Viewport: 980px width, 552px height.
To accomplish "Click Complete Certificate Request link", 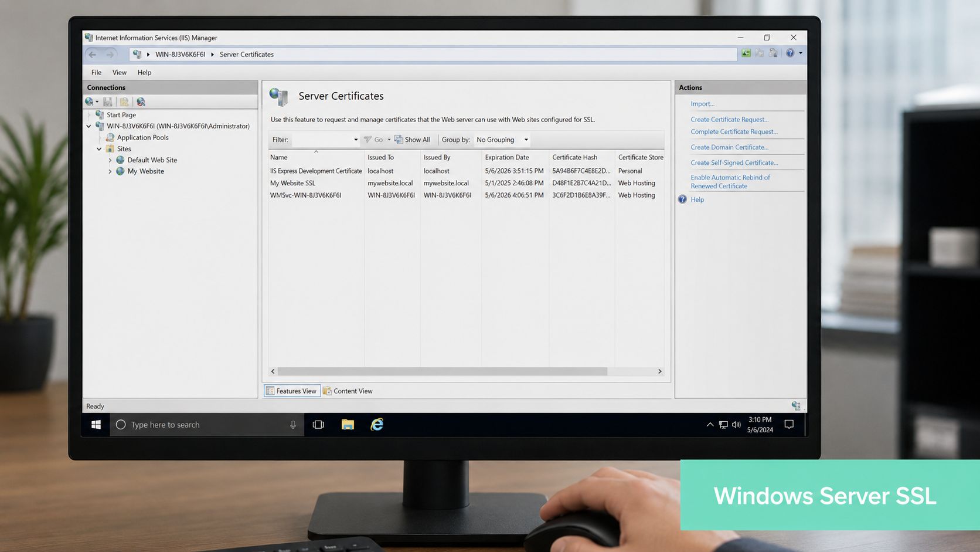I will 734,132.
